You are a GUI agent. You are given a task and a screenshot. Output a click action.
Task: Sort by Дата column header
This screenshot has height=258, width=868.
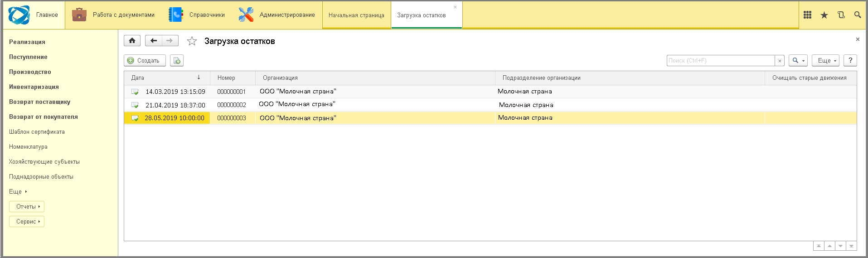click(167, 78)
